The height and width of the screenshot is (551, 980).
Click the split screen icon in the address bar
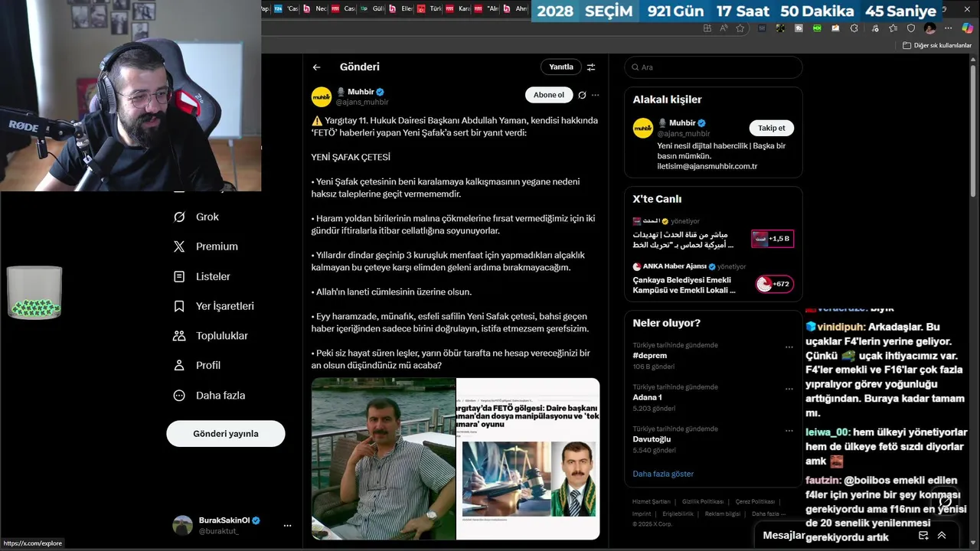coord(707,28)
